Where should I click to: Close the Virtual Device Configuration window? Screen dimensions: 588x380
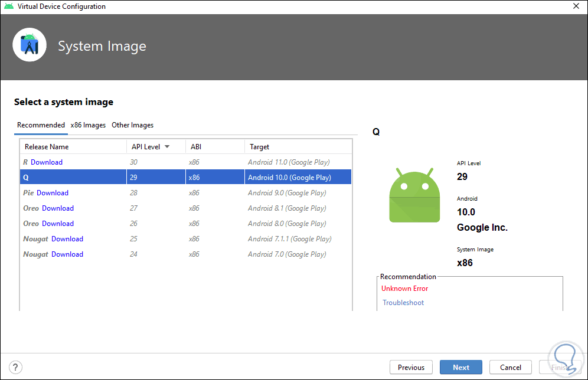(576, 7)
